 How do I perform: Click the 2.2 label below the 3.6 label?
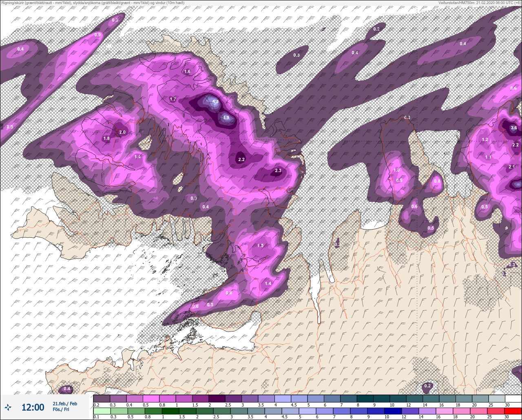click(515, 145)
